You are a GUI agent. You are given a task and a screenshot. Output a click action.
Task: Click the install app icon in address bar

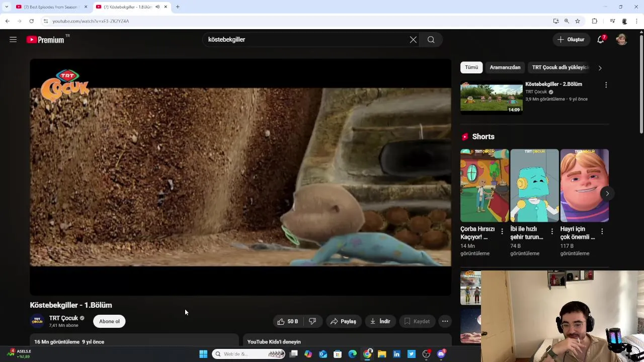point(555,21)
